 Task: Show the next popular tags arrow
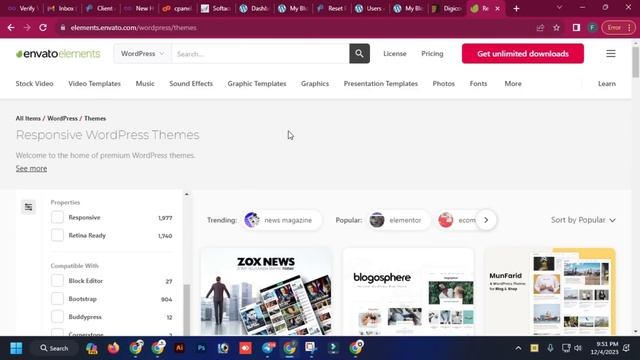click(486, 220)
